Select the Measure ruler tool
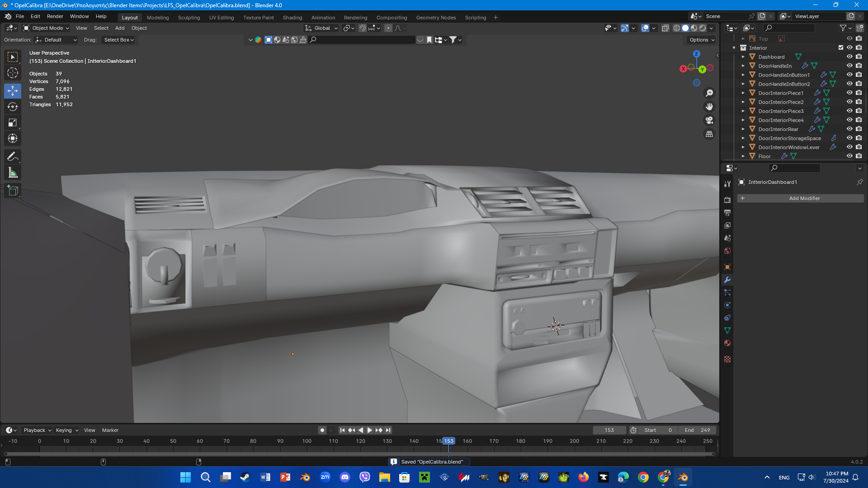 point(13,173)
